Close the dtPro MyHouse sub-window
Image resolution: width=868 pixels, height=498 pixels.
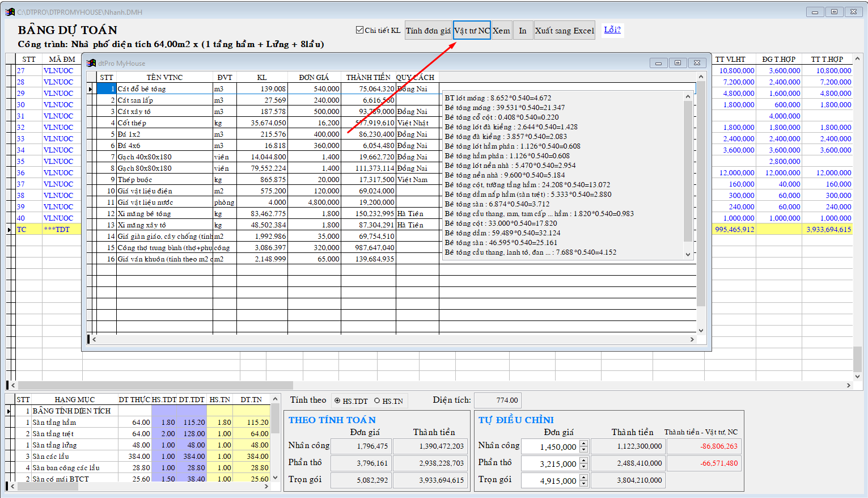coord(697,63)
